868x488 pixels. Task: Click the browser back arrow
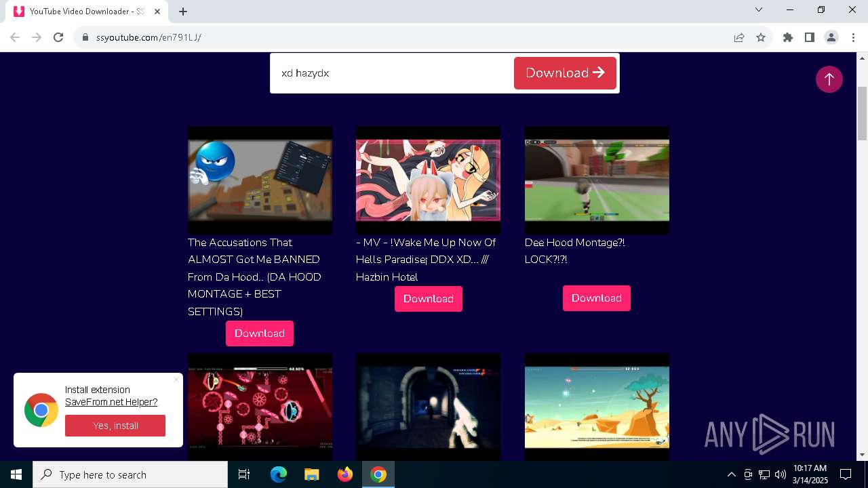coord(15,37)
